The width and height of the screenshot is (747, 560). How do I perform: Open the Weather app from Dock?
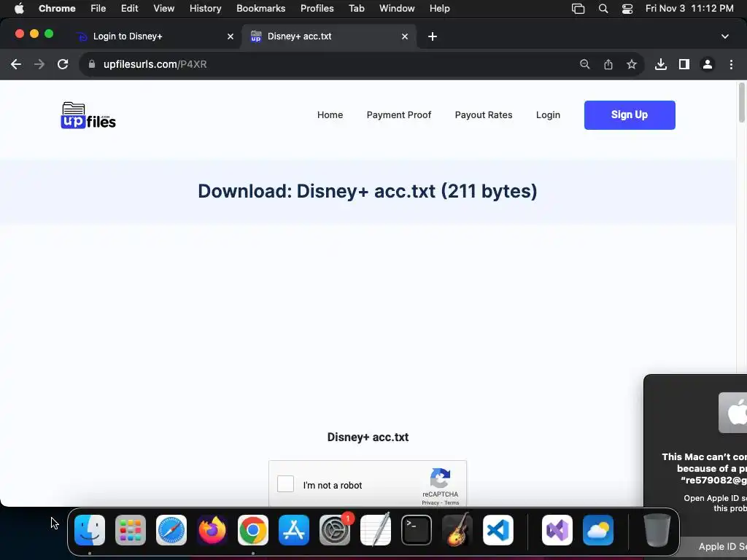pyautogui.click(x=598, y=530)
